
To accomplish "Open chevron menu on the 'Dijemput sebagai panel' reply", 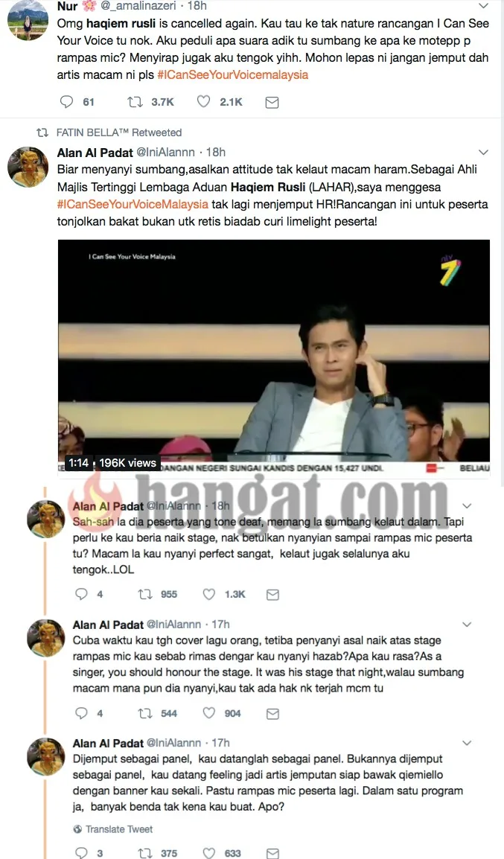I will pos(467,743).
